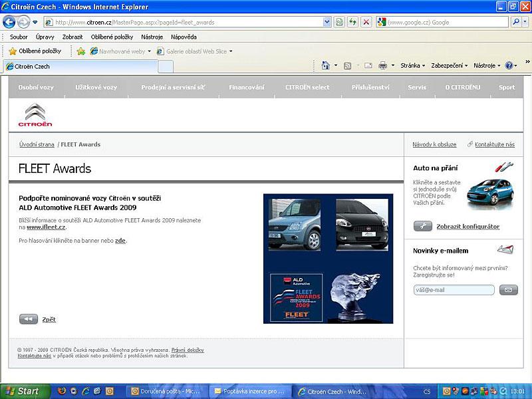The height and width of the screenshot is (399, 532).
Task: Open the Nástroje menu in menu bar
Action: pyautogui.click(x=152, y=37)
